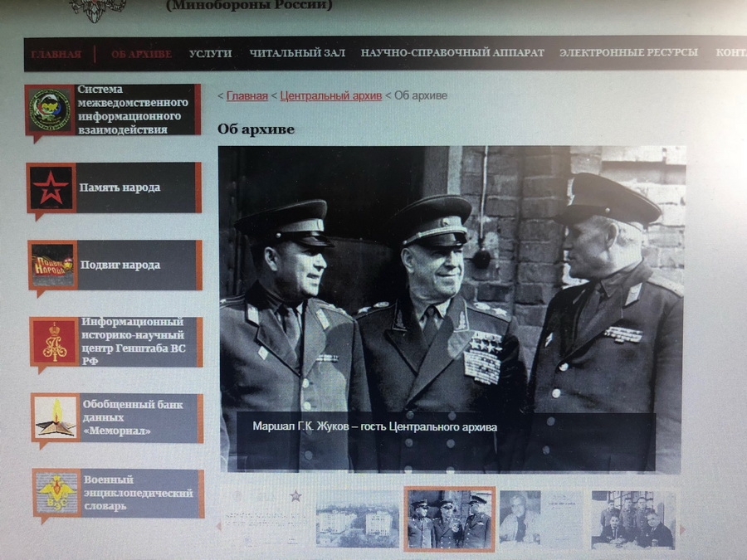This screenshot has height=560, width=747.
Task: Click the interdepartmental interaction system emblem icon
Action: click(x=50, y=110)
